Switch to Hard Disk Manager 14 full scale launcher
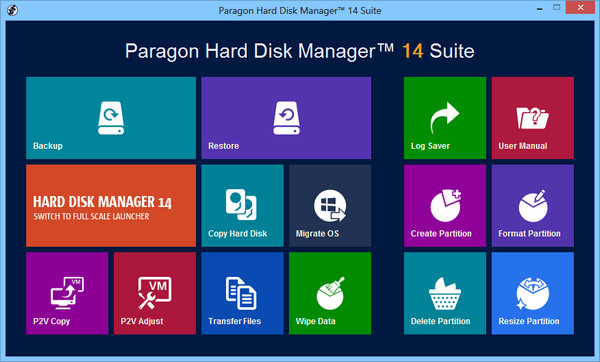Image resolution: width=600 pixels, height=362 pixels. click(111, 205)
